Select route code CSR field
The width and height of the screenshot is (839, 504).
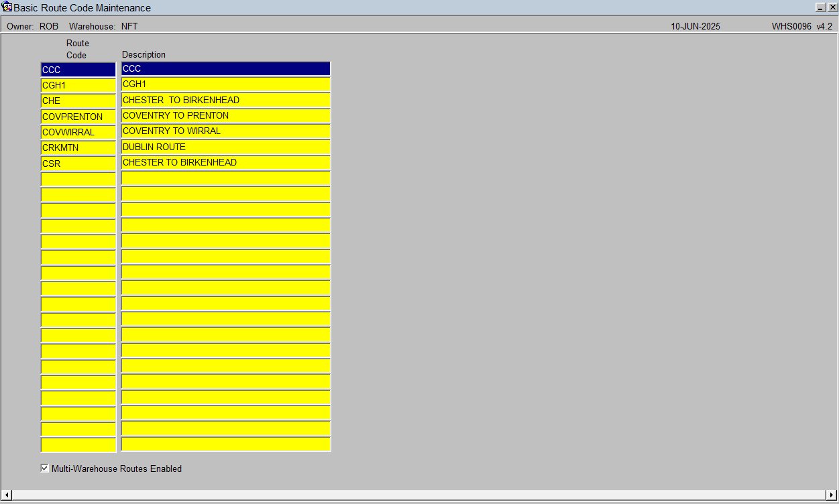[78, 164]
